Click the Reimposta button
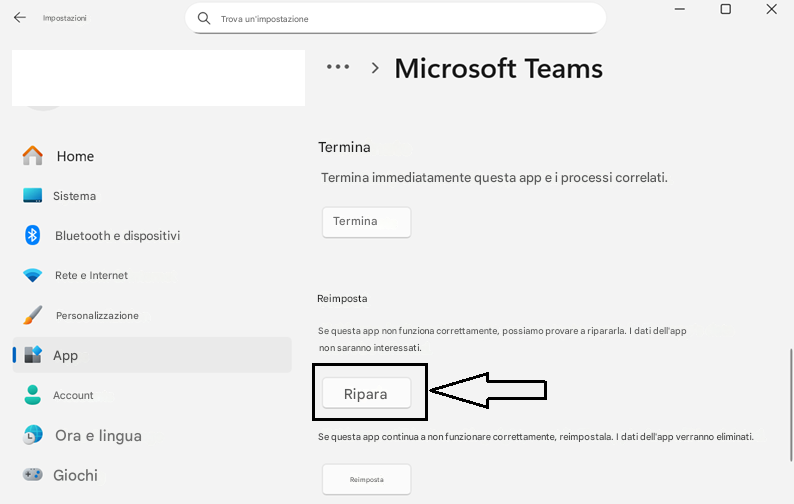 point(367,479)
